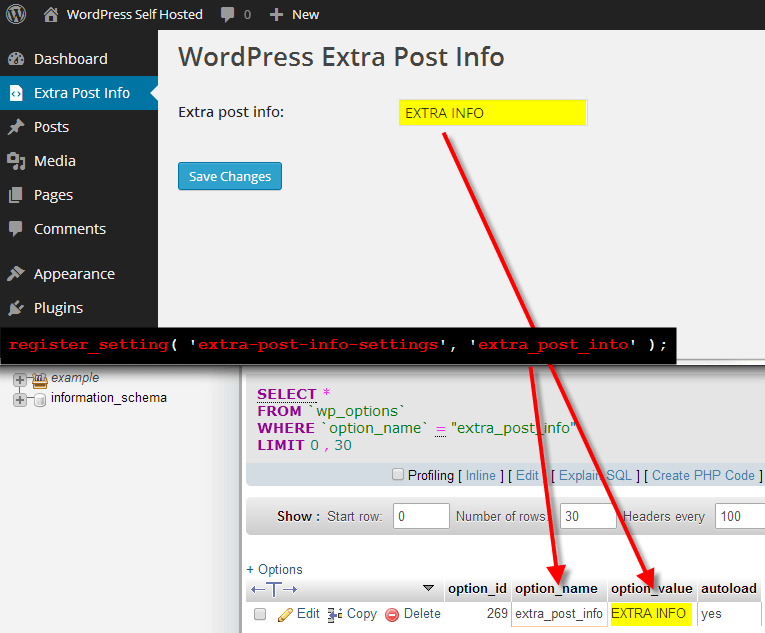This screenshot has width=765, height=633.
Task: Click the Plugins plug icon
Action: coord(16,308)
